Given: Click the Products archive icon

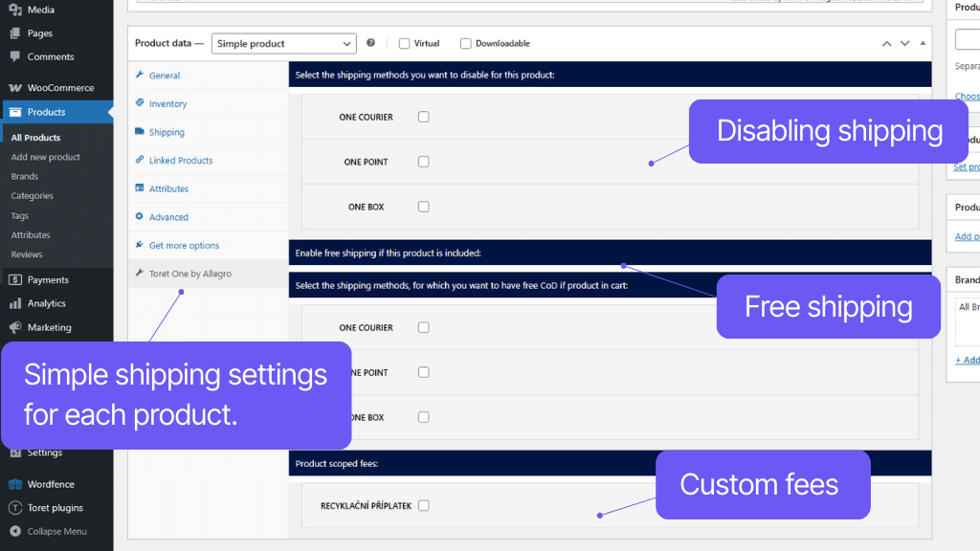Looking at the screenshot, I should 15,112.
